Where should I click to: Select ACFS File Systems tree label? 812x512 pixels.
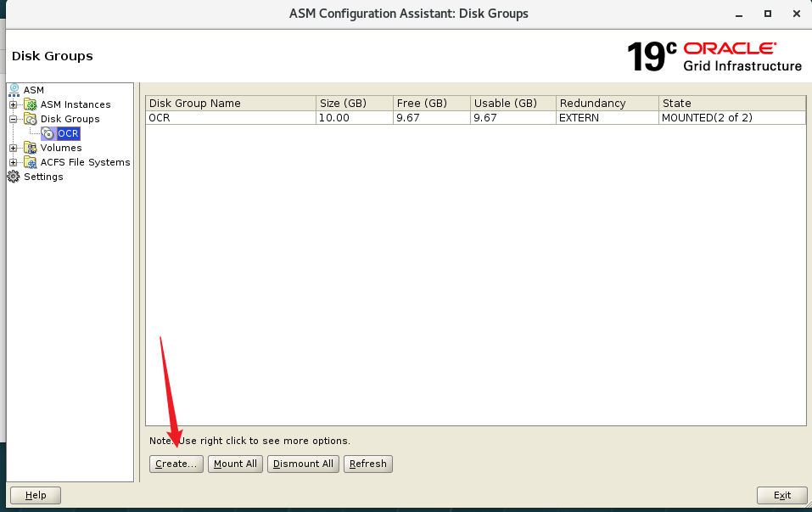click(x=86, y=163)
